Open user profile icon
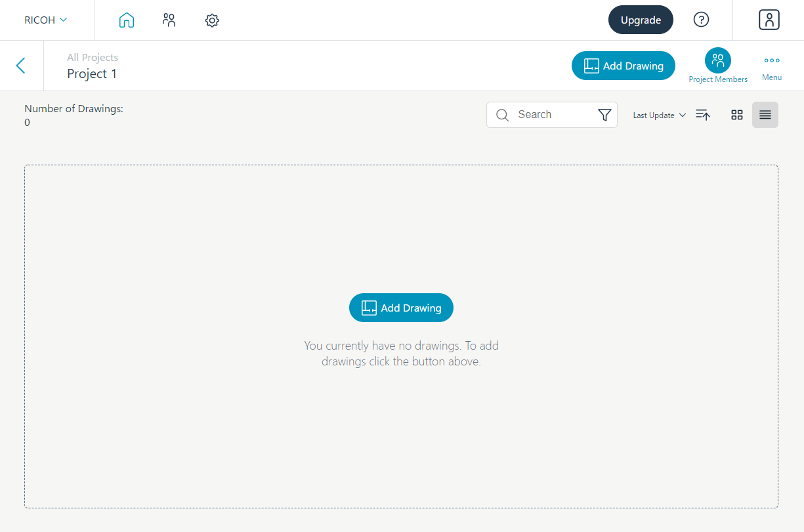This screenshot has width=804, height=532. [769, 20]
